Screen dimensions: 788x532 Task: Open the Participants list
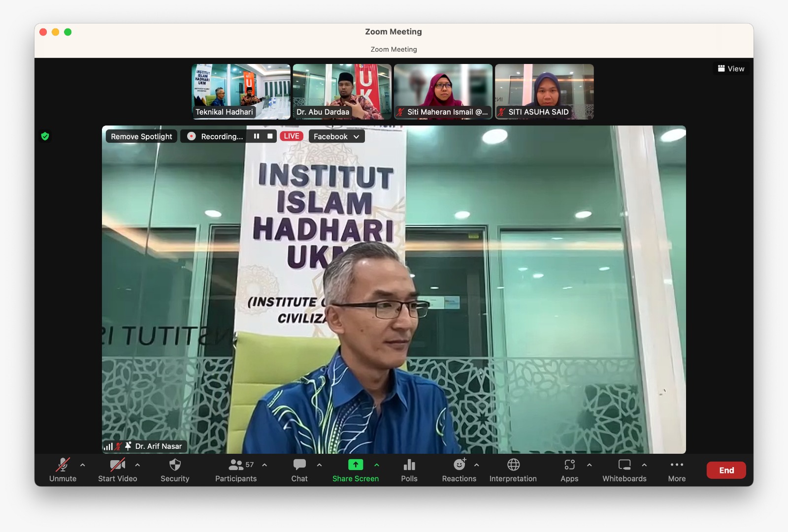coord(236,470)
